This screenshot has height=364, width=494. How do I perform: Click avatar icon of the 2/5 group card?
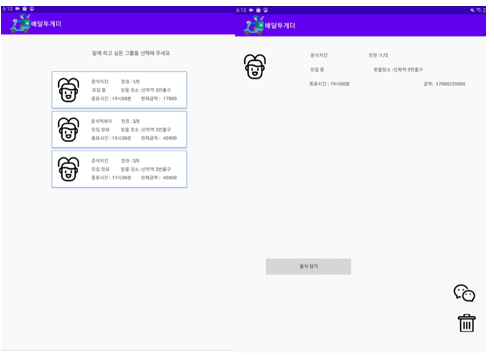[x=68, y=169]
